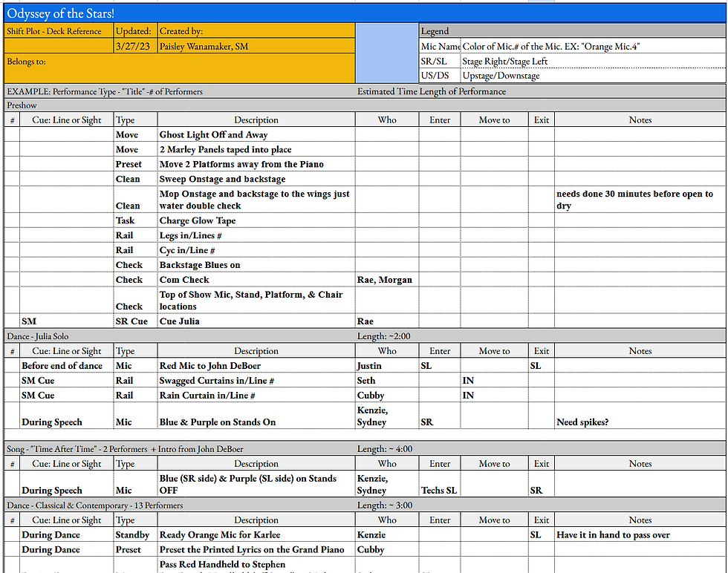Click the "Stage Right/Stage Left" legend cell
Viewport: 728px width, 573px height.
[593, 61]
